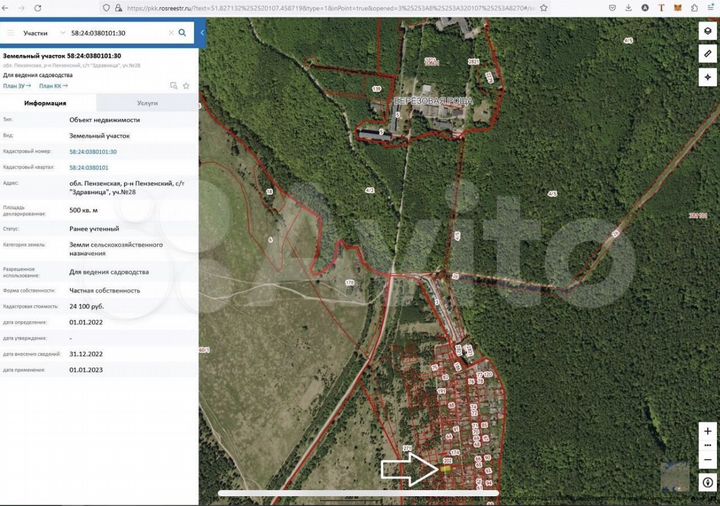Open the map layers panel icon
Screen dimensions: 720x506
click(707, 31)
